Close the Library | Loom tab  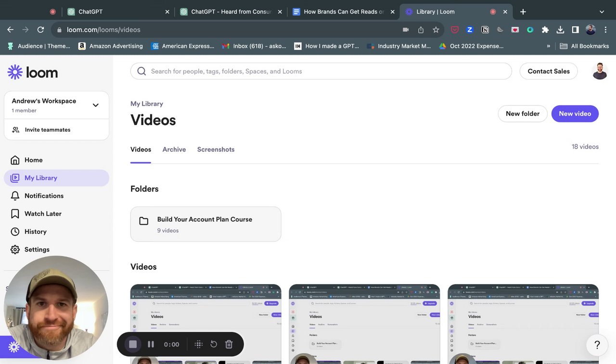[x=505, y=12]
